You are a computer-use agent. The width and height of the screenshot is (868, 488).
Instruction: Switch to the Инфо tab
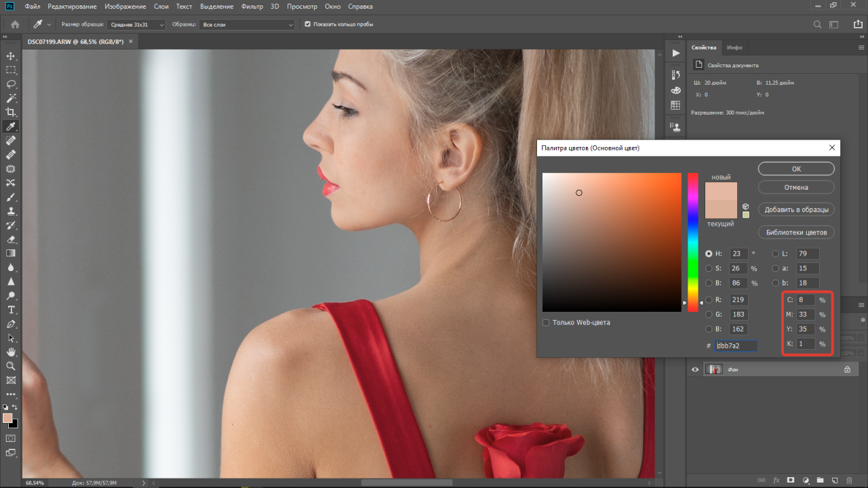point(734,47)
